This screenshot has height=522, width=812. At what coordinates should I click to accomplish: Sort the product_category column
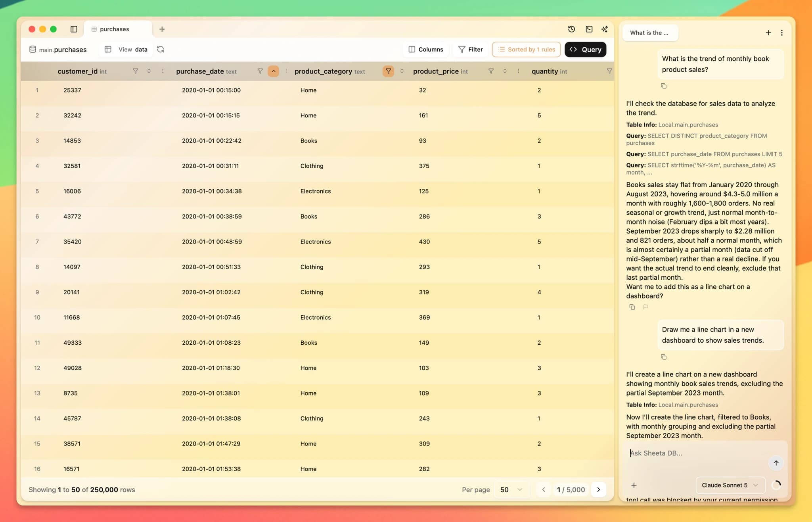[402, 71]
